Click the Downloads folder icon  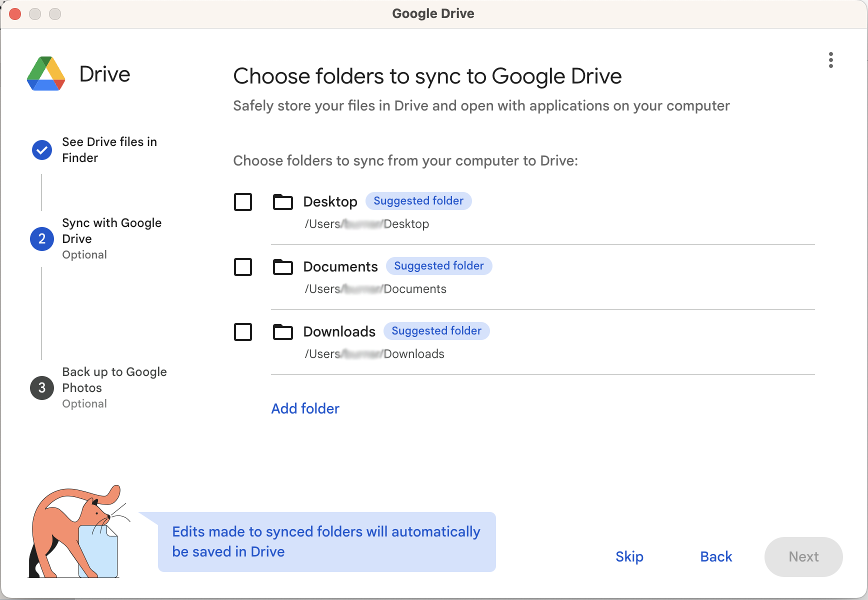(282, 332)
